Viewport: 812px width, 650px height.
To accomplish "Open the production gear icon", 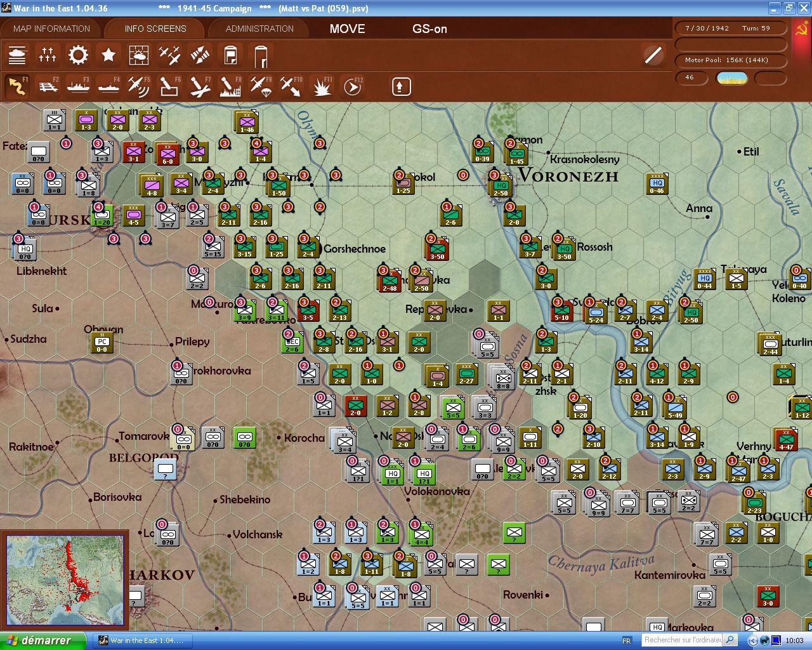I will (x=78, y=56).
